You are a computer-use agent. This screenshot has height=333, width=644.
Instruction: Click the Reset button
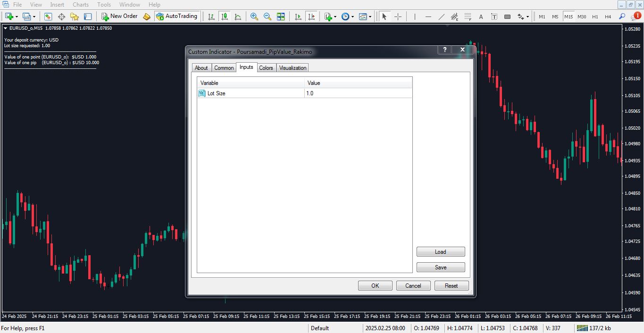coord(451,286)
